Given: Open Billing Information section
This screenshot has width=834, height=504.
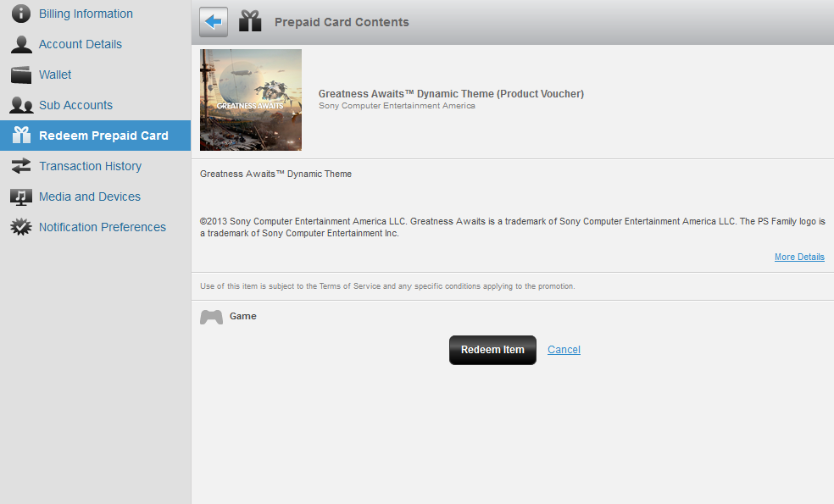Looking at the screenshot, I should point(86,14).
